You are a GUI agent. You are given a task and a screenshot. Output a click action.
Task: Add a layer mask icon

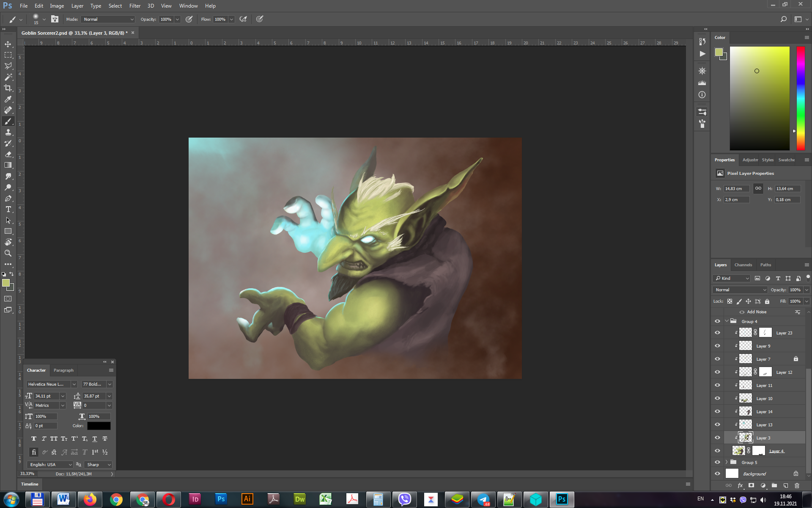click(751, 485)
